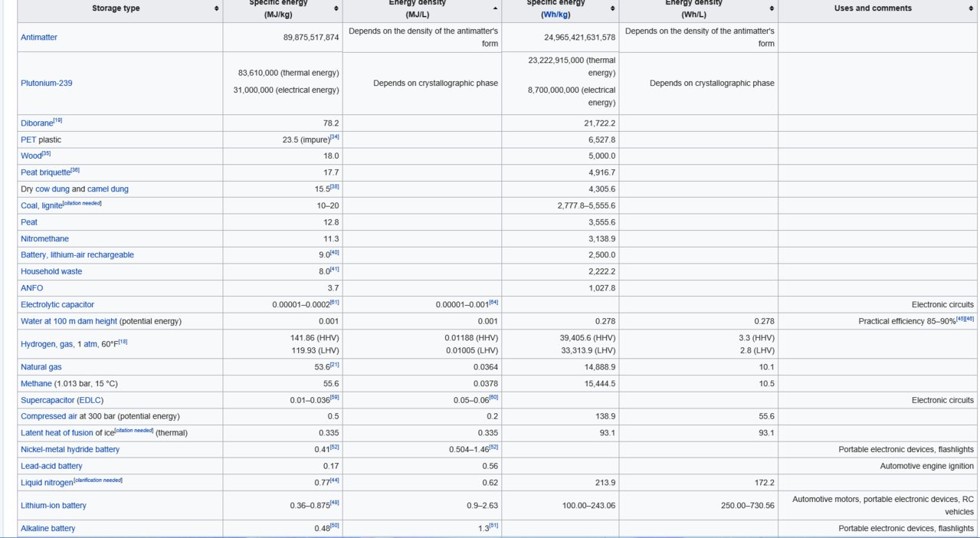Select Antimatter's 89,875,517,874 value
Screen dimensions: 980x538
click(x=311, y=37)
